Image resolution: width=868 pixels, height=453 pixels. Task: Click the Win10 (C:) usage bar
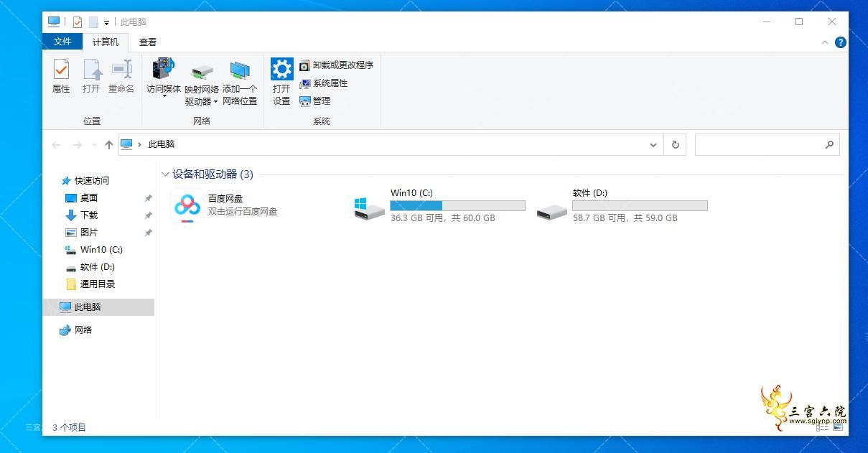457,205
